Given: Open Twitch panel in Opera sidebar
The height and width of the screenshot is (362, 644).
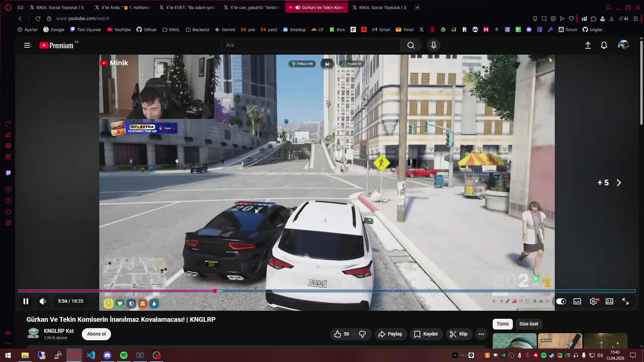Looking at the screenshot, I should click(8, 173).
